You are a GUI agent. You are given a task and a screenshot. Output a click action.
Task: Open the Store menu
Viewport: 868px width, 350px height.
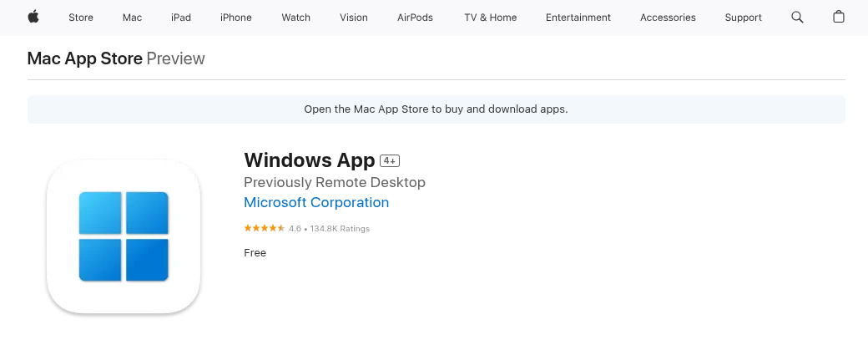click(81, 18)
